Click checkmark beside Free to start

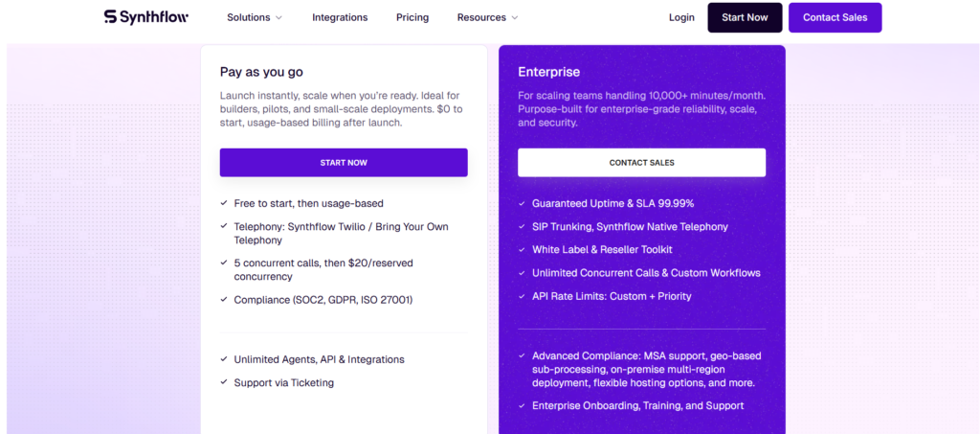click(x=224, y=203)
